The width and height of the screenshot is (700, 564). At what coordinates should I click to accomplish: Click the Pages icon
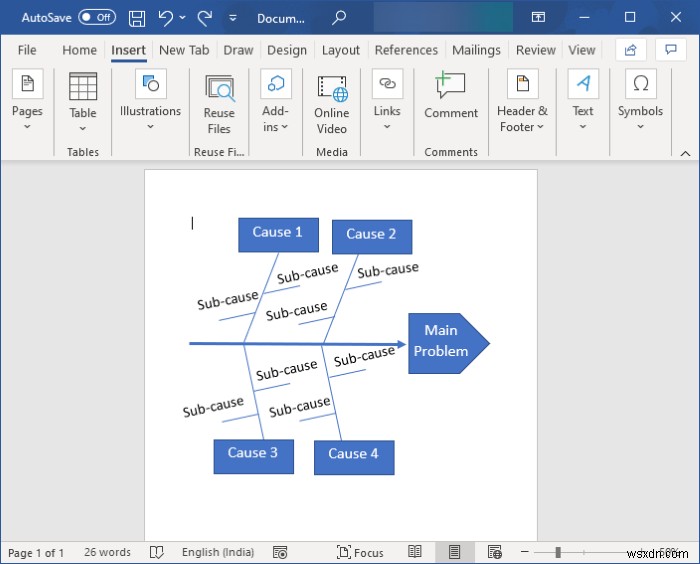(x=28, y=84)
